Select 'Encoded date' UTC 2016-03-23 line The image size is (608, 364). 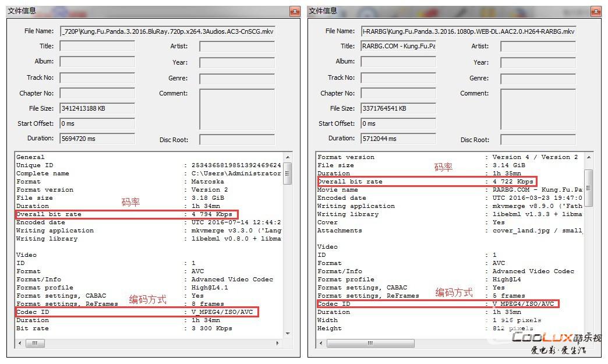[450, 197]
